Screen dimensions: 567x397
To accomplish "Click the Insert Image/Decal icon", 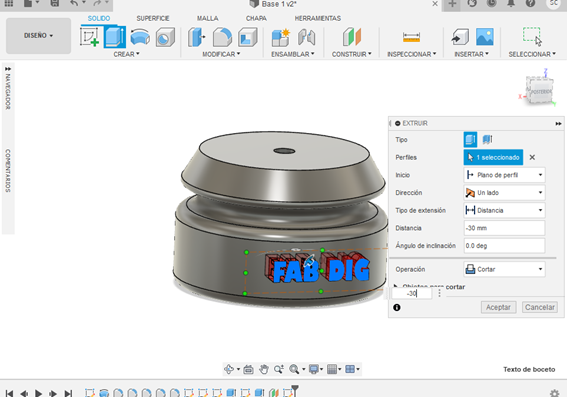I will pyautogui.click(x=485, y=37).
